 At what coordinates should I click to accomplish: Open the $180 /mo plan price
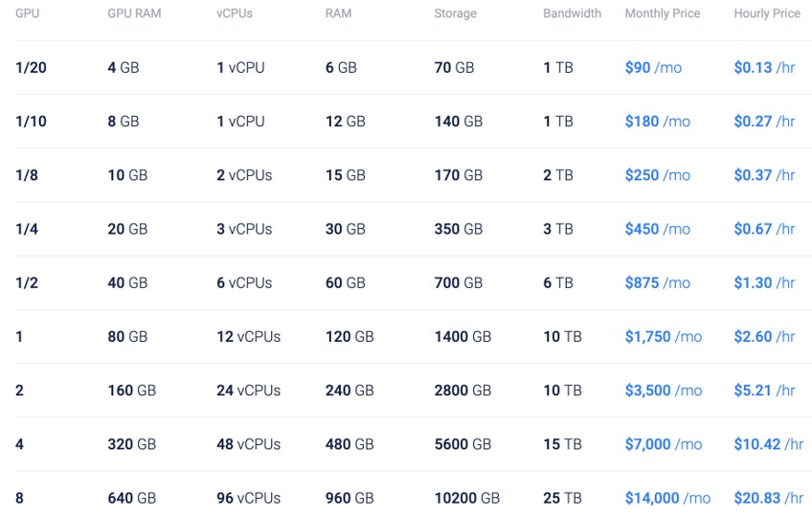tap(657, 122)
